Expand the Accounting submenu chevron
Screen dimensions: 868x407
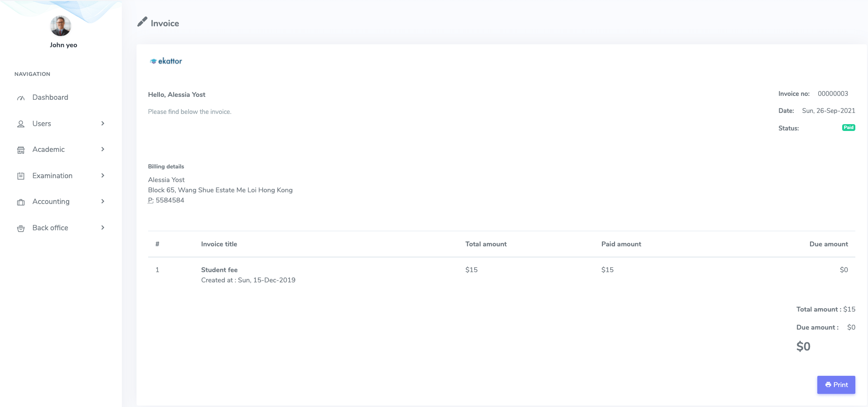(x=103, y=202)
